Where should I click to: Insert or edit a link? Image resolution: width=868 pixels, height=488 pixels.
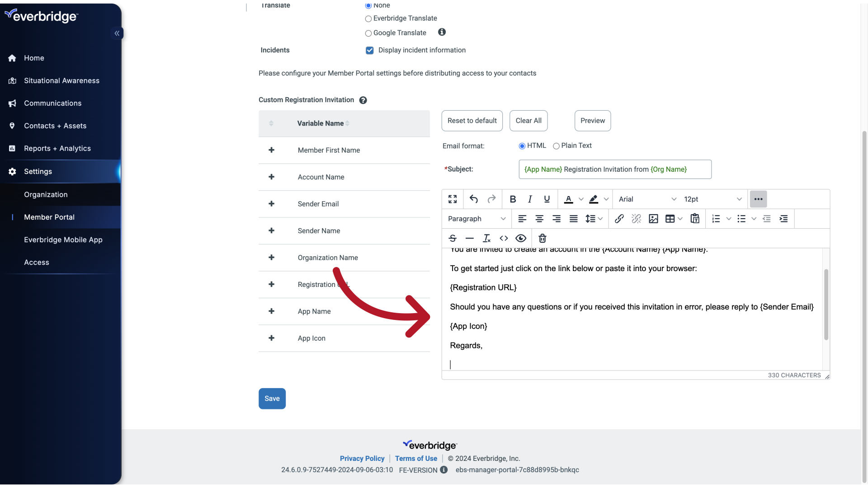(619, 219)
